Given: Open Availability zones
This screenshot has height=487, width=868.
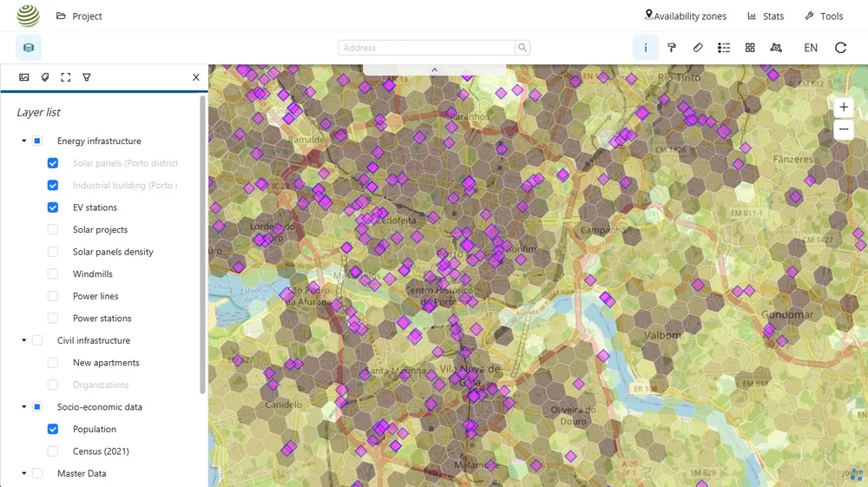Looking at the screenshot, I should tap(686, 16).
